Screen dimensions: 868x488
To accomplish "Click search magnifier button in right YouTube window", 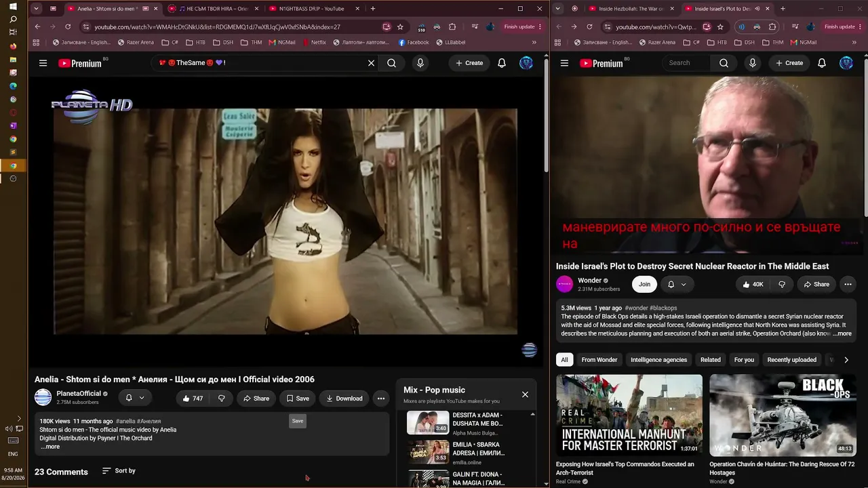I will click(x=724, y=63).
